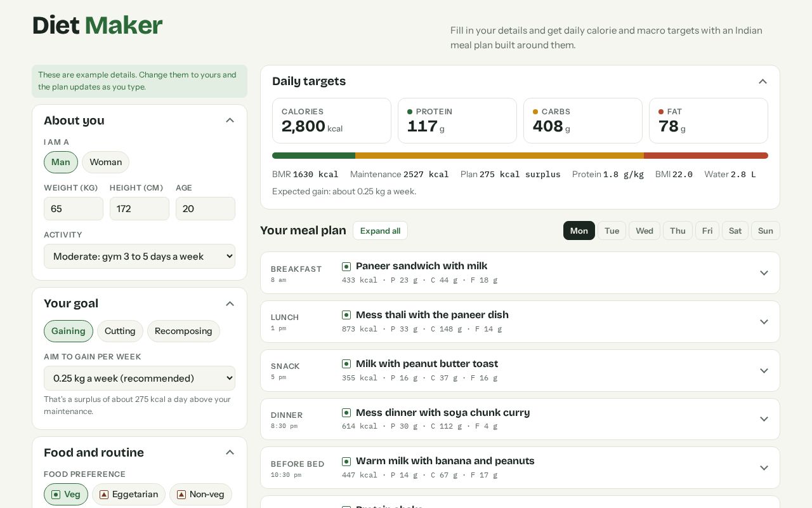Choose the Cutting goal
Viewport: 812px width, 508px height.
click(120, 331)
